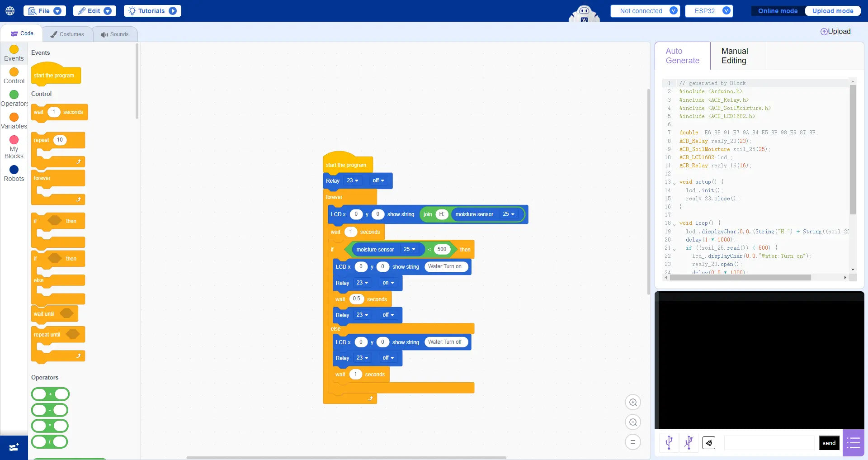This screenshot has height=460, width=868.
Task: Click the Upload button
Action: [835, 31]
